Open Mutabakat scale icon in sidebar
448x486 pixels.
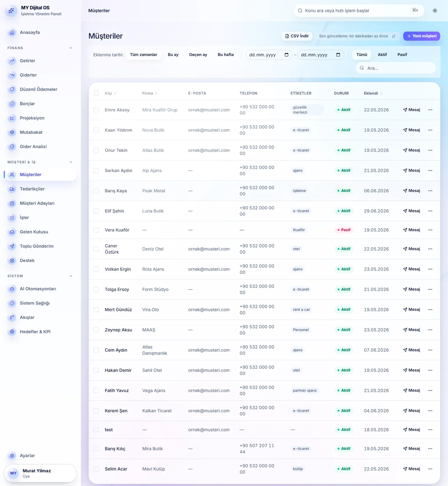click(x=12, y=132)
